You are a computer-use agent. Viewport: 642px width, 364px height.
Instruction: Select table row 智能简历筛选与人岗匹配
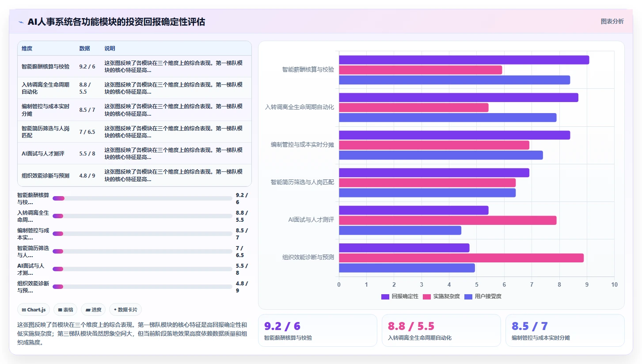click(x=134, y=132)
